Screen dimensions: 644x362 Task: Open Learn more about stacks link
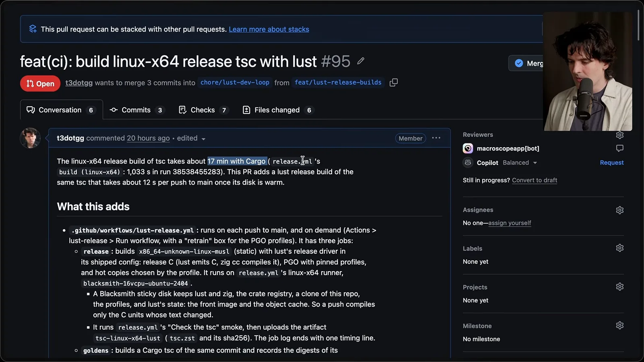pyautogui.click(x=269, y=29)
